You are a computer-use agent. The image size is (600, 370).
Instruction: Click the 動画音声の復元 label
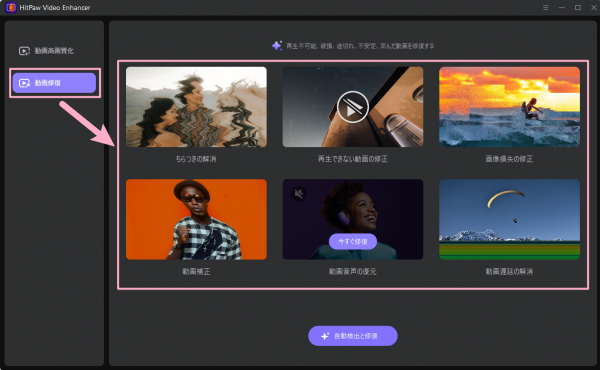click(353, 272)
